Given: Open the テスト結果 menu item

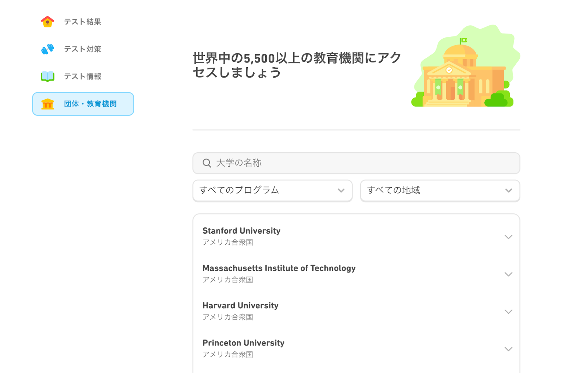Looking at the screenshot, I should (83, 22).
